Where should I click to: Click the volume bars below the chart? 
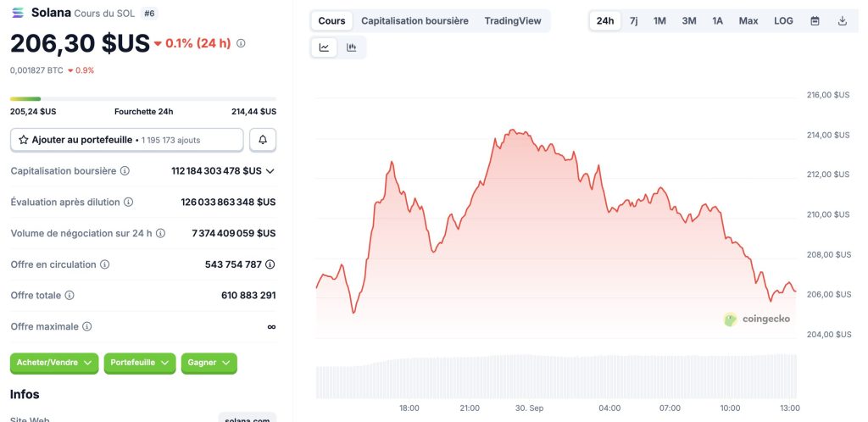556,376
